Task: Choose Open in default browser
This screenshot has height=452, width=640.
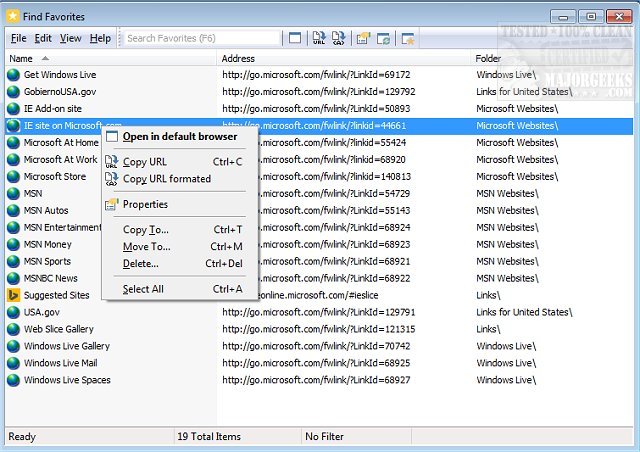Action: (x=180, y=136)
